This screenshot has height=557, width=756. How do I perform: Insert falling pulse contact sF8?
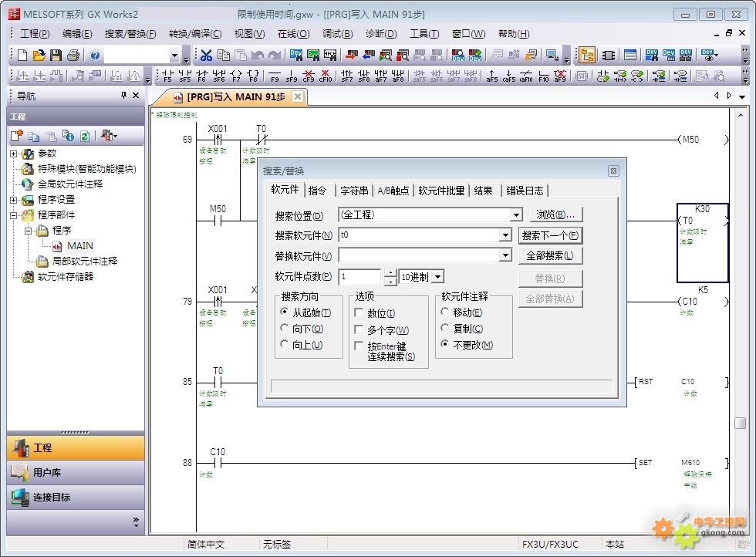click(x=364, y=76)
